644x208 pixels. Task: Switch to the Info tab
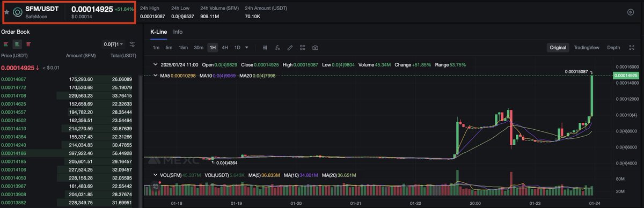(x=178, y=32)
